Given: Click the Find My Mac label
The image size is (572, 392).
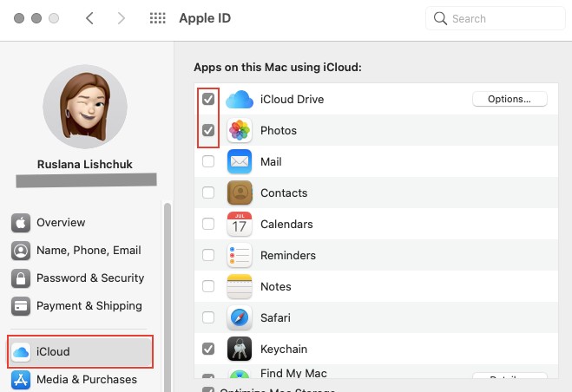Looking at the screenshot, I should [293, 374].
